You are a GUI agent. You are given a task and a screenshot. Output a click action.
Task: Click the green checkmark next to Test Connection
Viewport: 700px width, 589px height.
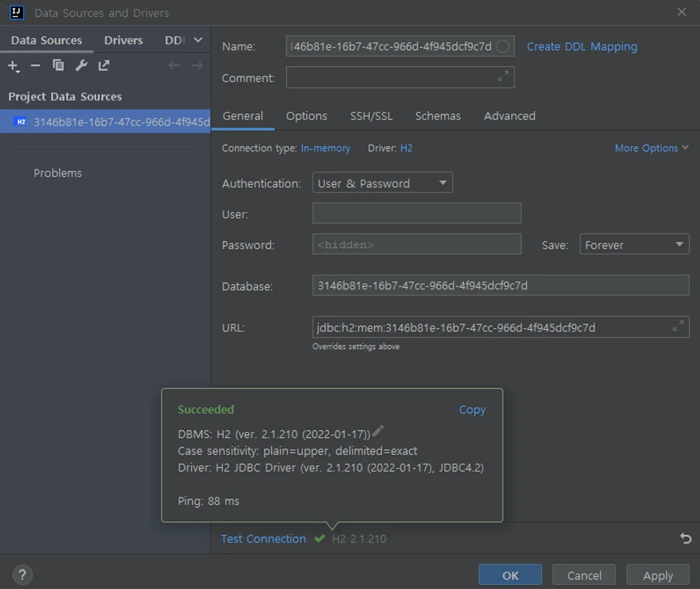(x=319, y=539)
